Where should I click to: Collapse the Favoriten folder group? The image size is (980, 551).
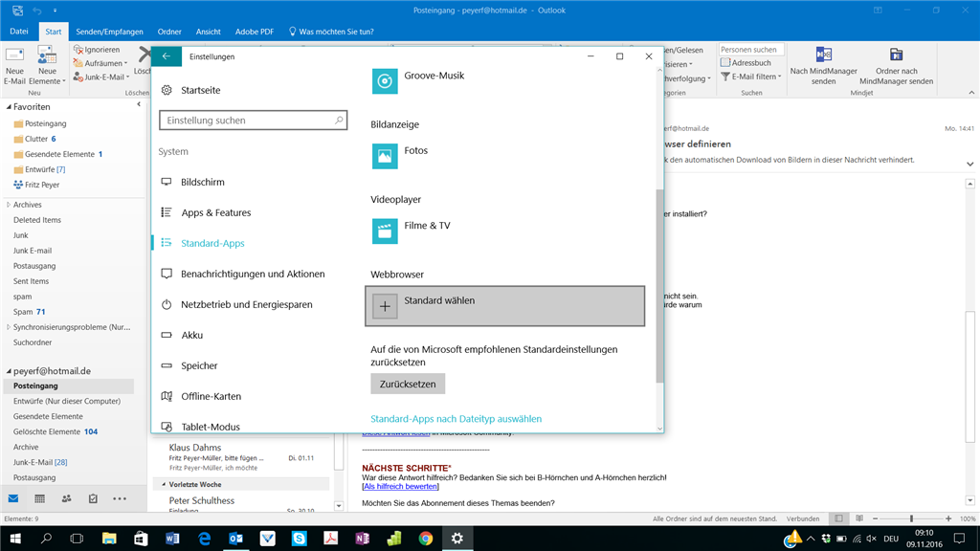pyautogui.click(x=9, y=107)
